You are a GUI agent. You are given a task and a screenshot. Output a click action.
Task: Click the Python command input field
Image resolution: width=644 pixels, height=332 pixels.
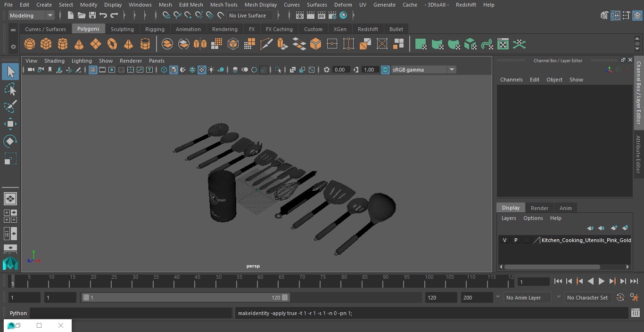point(131,313)
